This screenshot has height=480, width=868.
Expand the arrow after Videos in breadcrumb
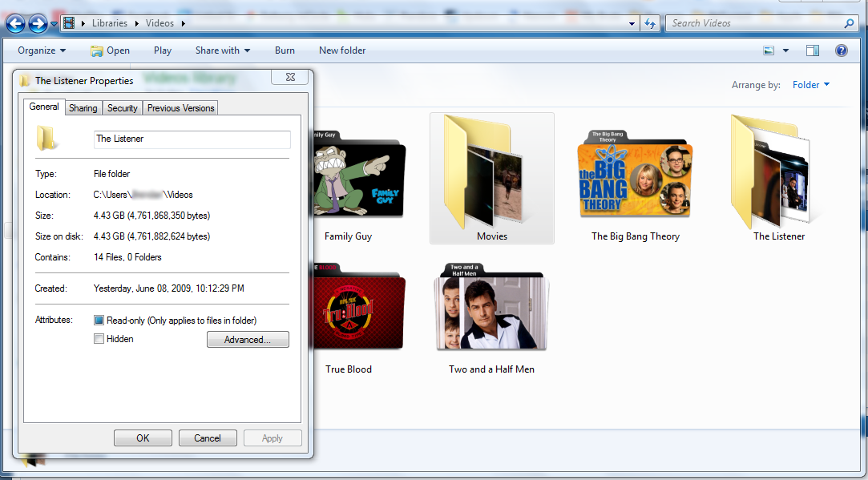[x=184, y=23]
